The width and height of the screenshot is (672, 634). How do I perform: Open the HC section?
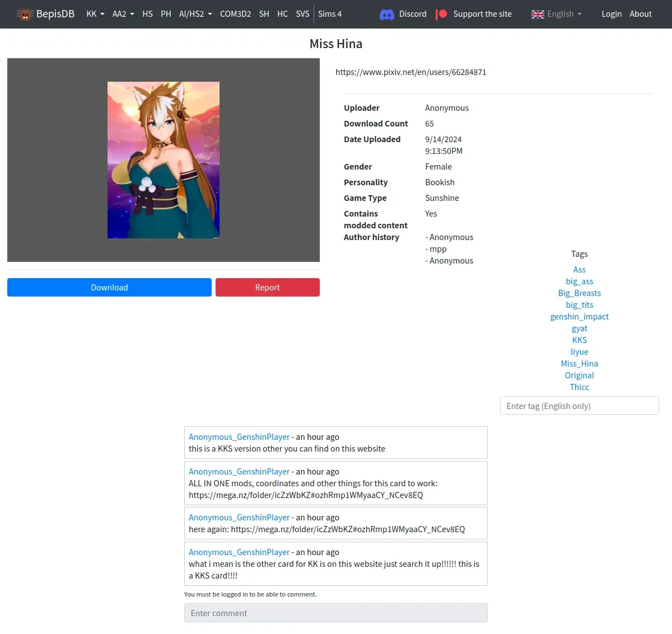[283, 14]
